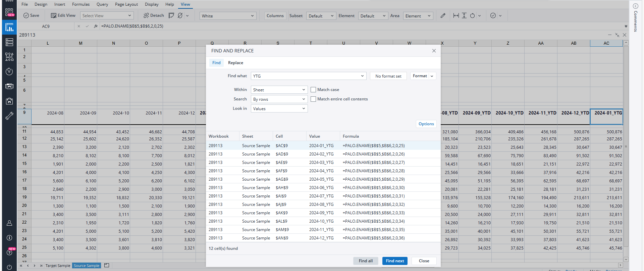Click the Find all button

click(366, 261)
